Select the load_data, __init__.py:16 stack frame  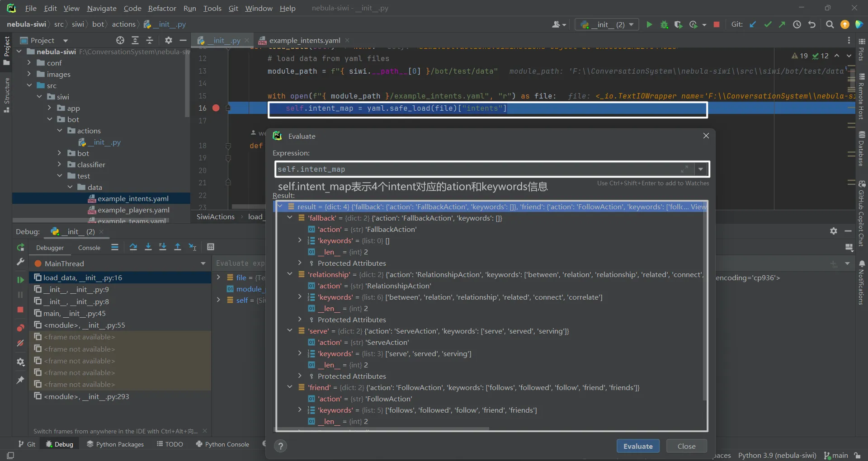click(x=120, y=278)
